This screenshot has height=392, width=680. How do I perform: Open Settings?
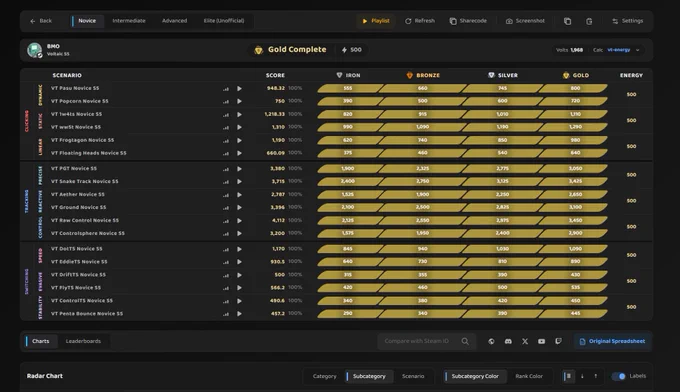(x=628, y=21)
